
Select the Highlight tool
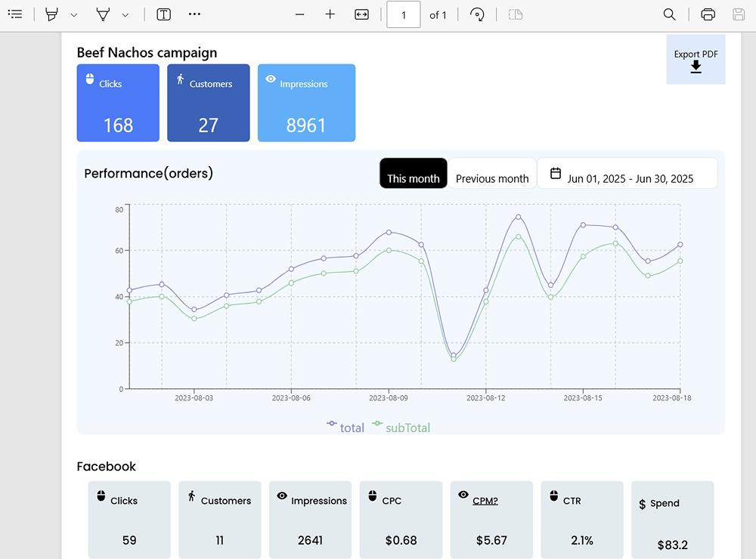51,14
